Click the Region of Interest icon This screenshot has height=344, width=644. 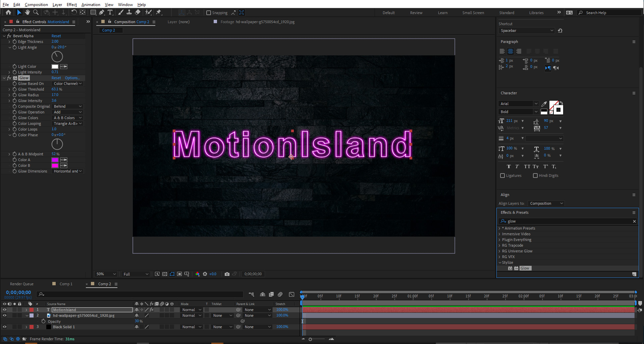[x=179, y=274]
